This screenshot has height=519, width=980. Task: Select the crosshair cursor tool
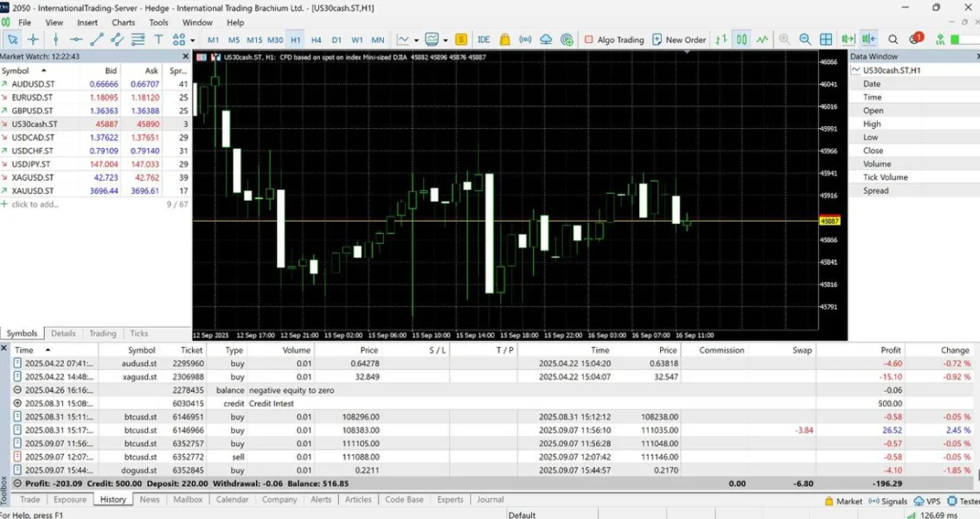pos(33,40)
